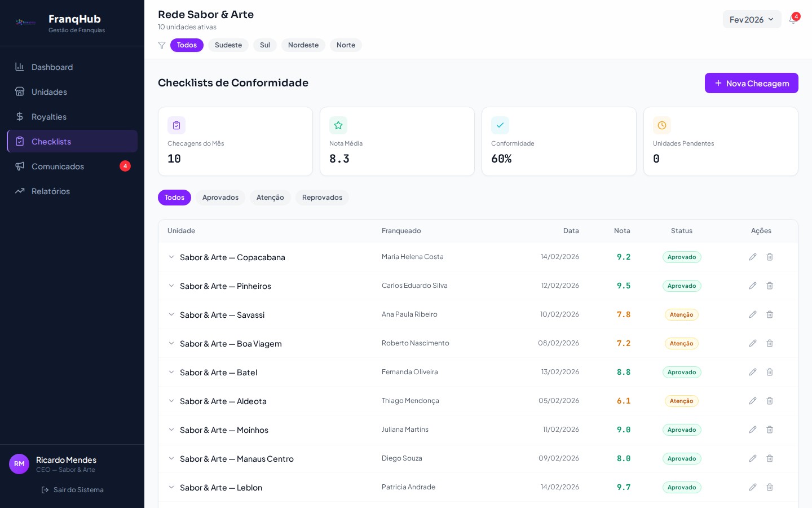Expand the Sabor & Arte — Savassi row
Screen dimensions: 812x508
click(x=171, y=314)
